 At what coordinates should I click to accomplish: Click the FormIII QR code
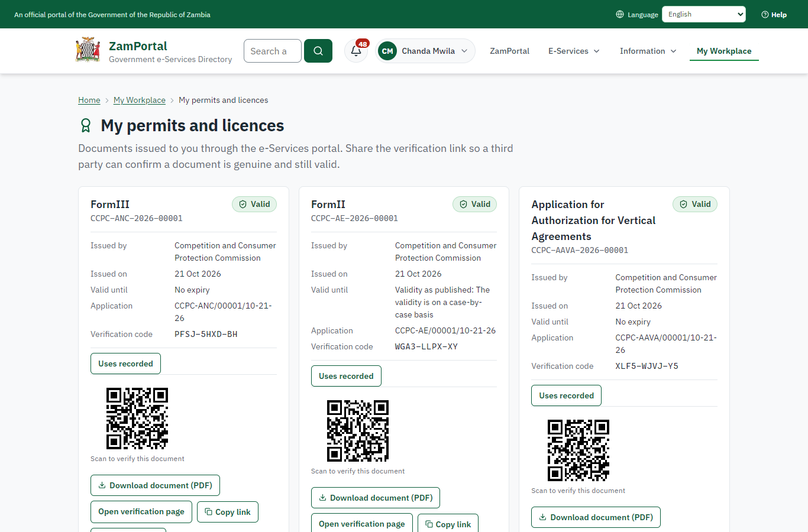pyautogui.click(x=137, y=419)
